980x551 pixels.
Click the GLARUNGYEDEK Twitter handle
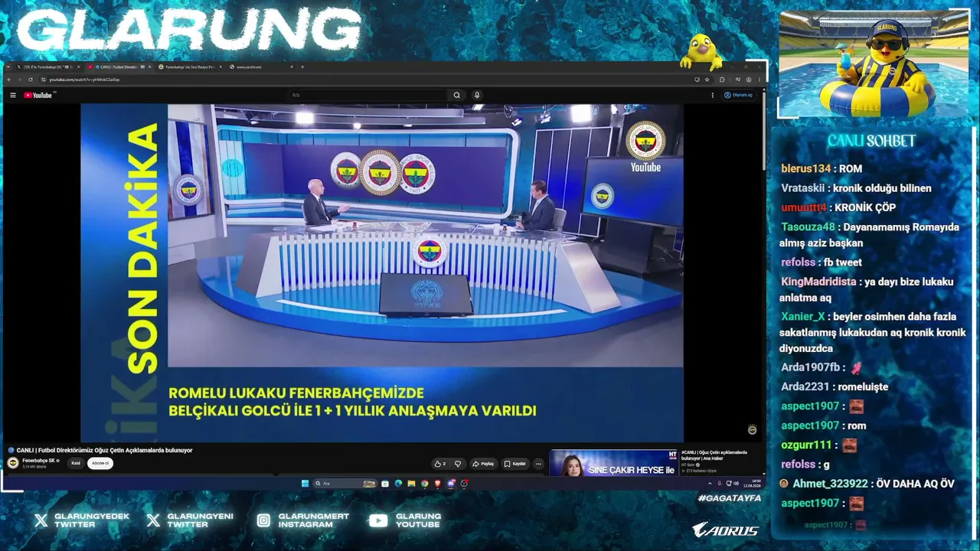pos(92,520)
